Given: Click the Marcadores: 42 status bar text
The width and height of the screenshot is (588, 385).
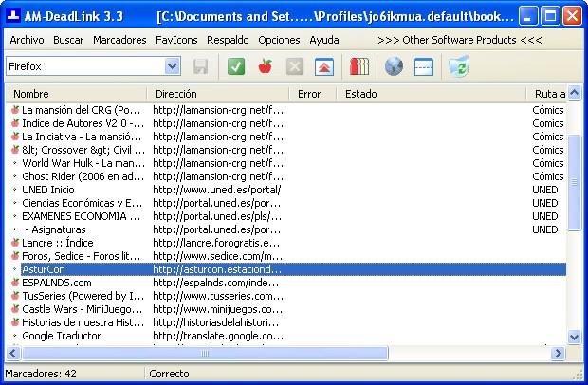Looking at the screenshot, I should click(x=41, y=374).
